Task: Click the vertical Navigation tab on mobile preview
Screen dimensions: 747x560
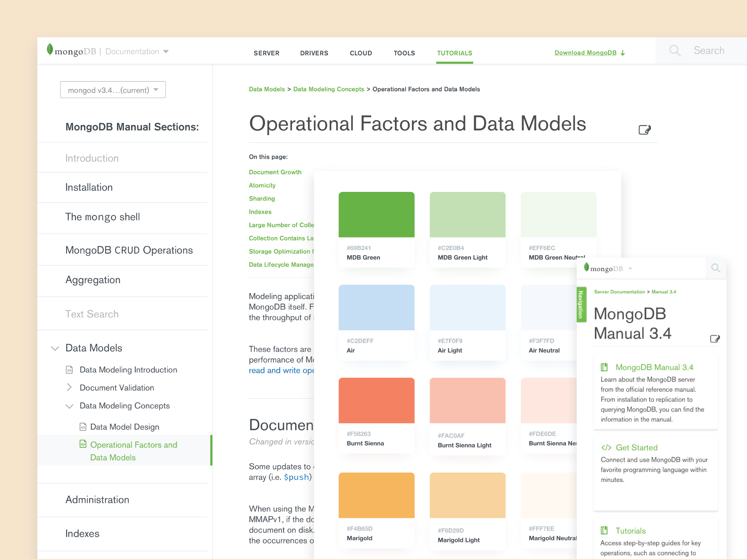Action: 581,304
